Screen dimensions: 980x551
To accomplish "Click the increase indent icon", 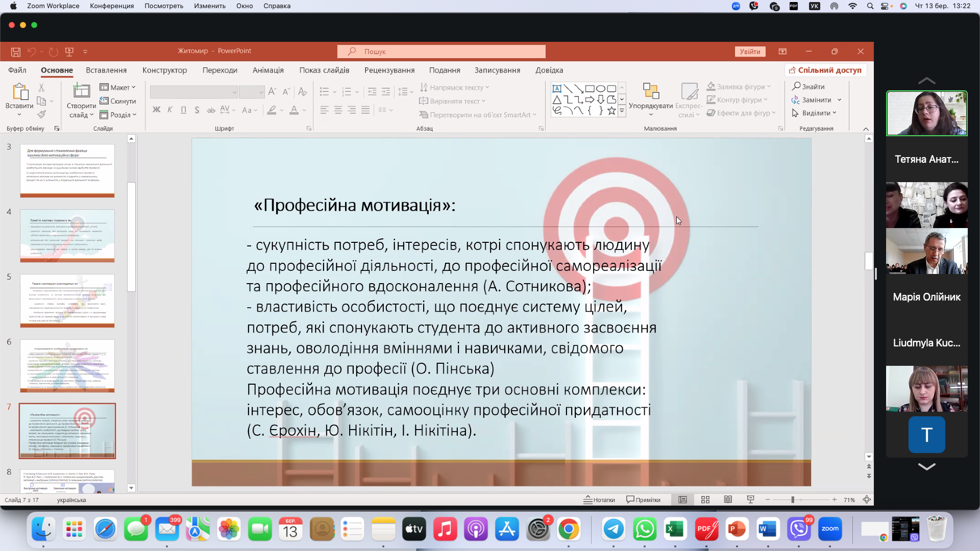I will pyautogui.click(x=386, y=92).
